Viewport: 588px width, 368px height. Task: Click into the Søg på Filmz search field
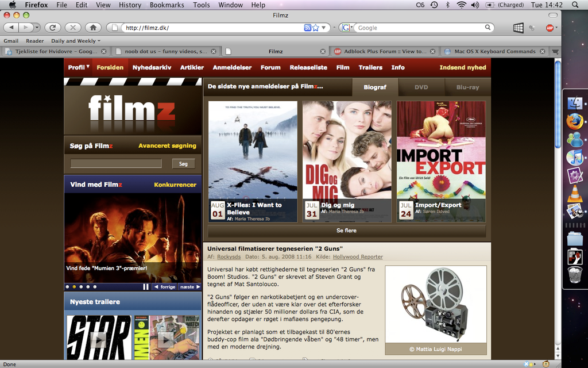(x=116, y=163)
